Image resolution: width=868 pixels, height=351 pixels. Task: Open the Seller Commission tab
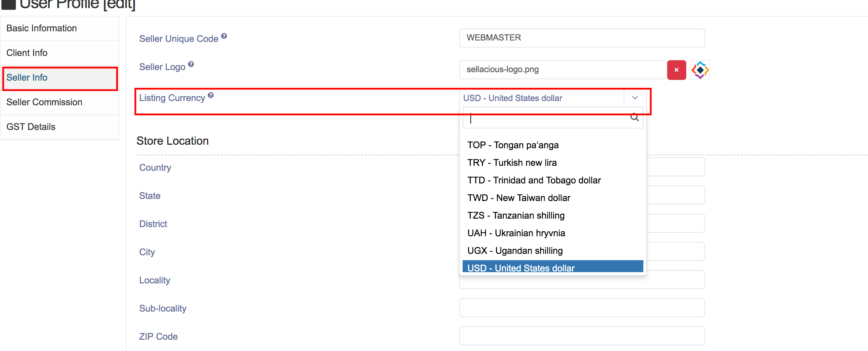(x=44, y=102)
